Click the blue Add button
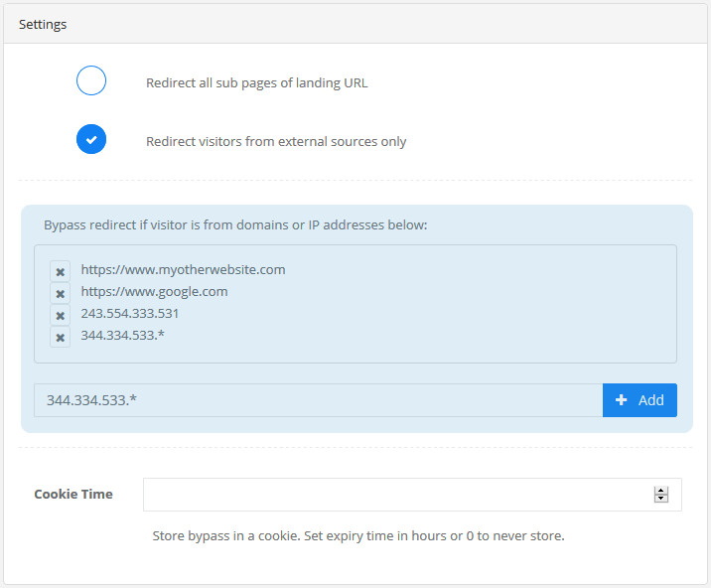This screenshot has height=588, width=711. (x=640, y=400)
